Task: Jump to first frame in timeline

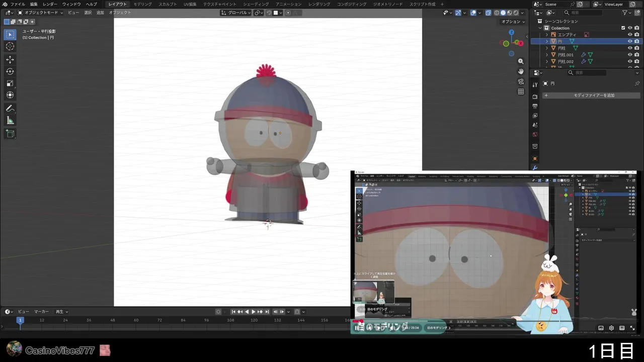Action: pyautogui.click(x=233, y=312)
